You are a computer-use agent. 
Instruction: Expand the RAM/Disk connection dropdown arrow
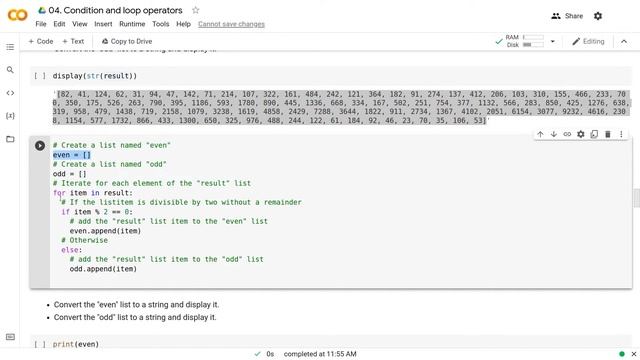pos(553,41)
